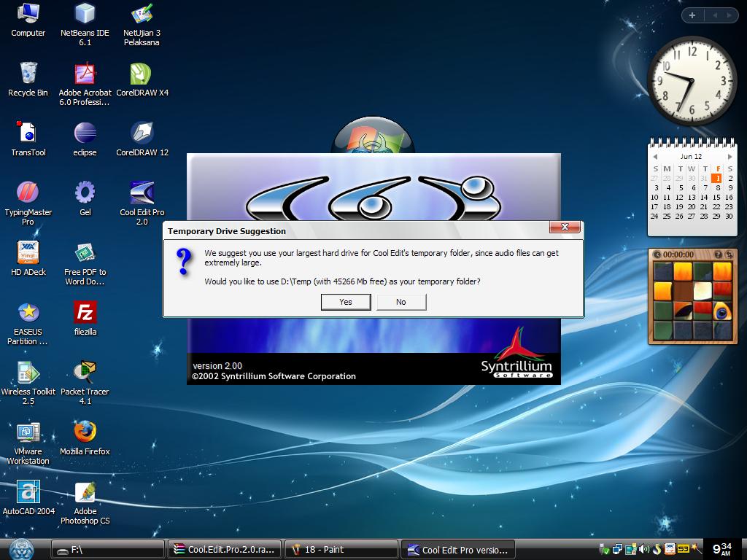Select the Gel gear icon
The height and width of the screenshot is (560, 747).
(85, 199)
